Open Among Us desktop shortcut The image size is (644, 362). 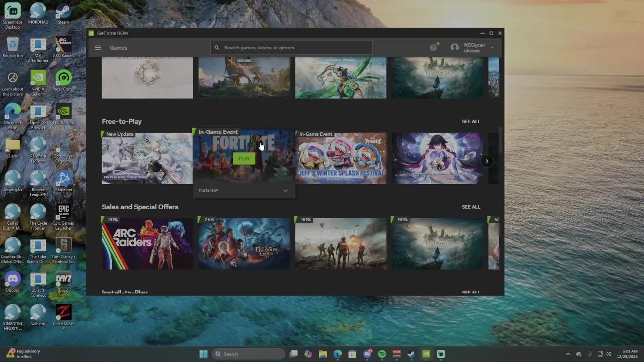tap(13, 182)
